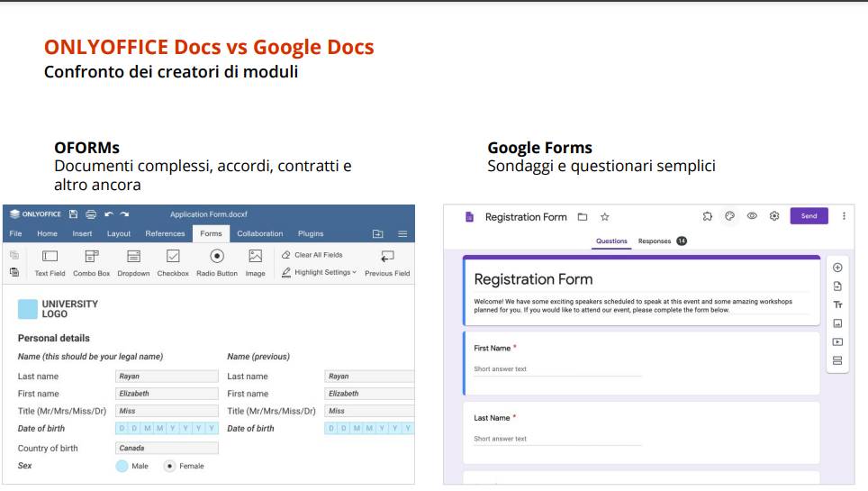
Task: Insert a Text Field form element
Action: click(50, 263)
